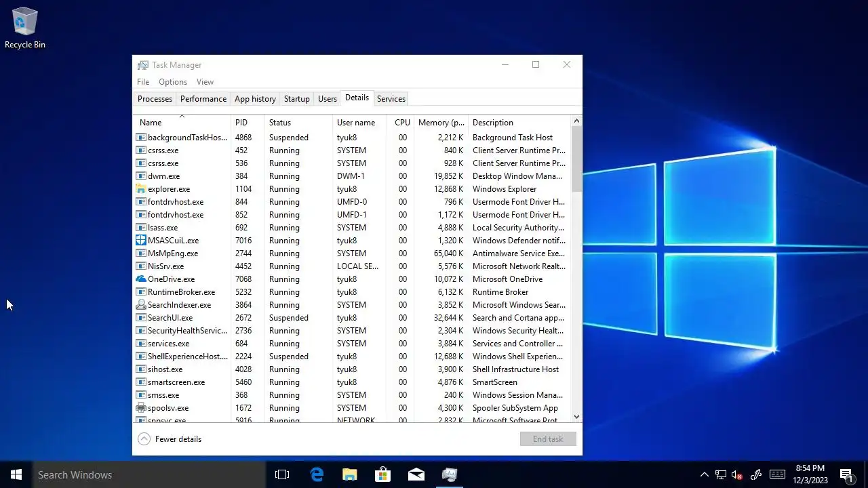Select the fontdrvhost.exe row with PID 852
This screenshot has height=488, width=868.
click(x=352, y=215)
